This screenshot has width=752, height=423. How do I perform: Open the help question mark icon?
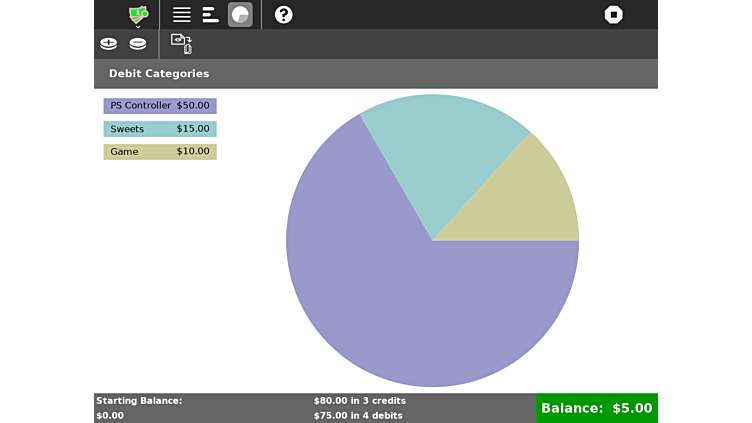click(283, 14)
